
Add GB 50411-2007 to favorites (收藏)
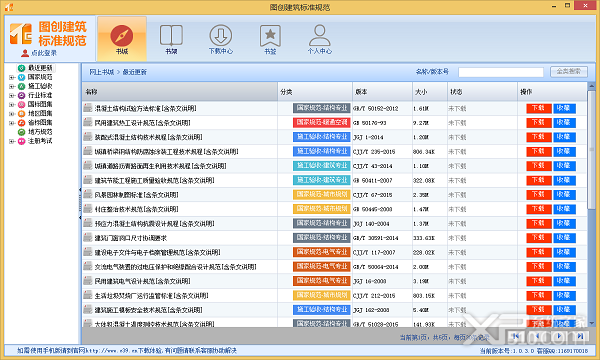tap(564, 180)
